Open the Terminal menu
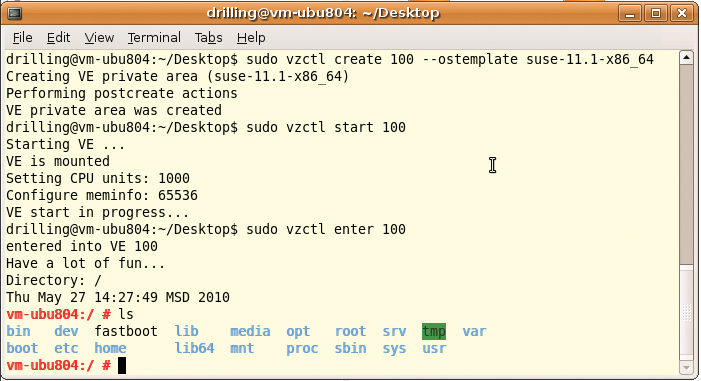Screen dimensions: 701x381 click(154, 38)
